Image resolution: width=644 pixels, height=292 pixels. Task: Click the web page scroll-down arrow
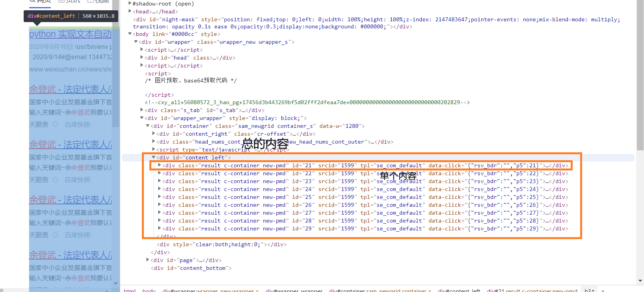pos(115,283)
